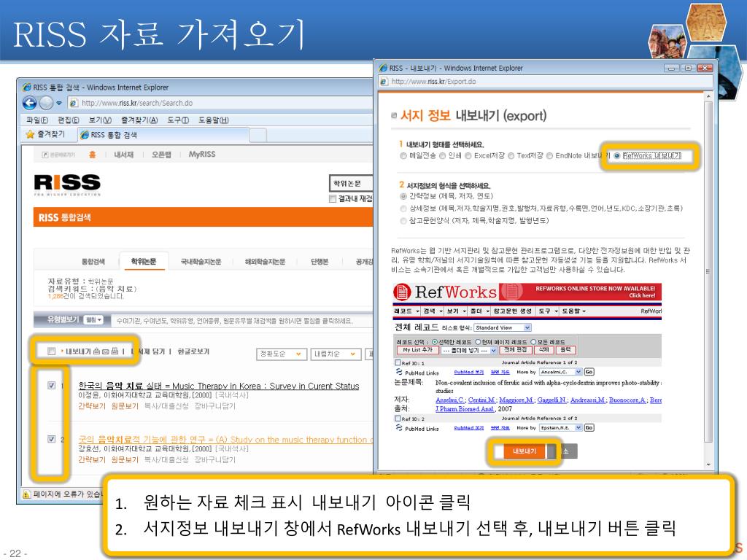Click the IE icon on RISS 통합 검색 tab
The width and height of the screenshot is (747, 560).
pyautogui.click(x=85, y=135)
